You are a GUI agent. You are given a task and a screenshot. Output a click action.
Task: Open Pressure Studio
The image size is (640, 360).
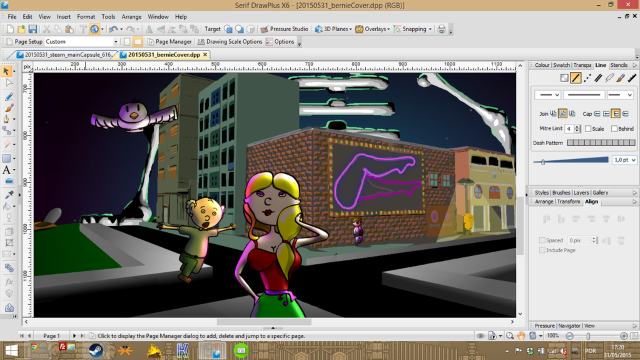tap(284, 29)
